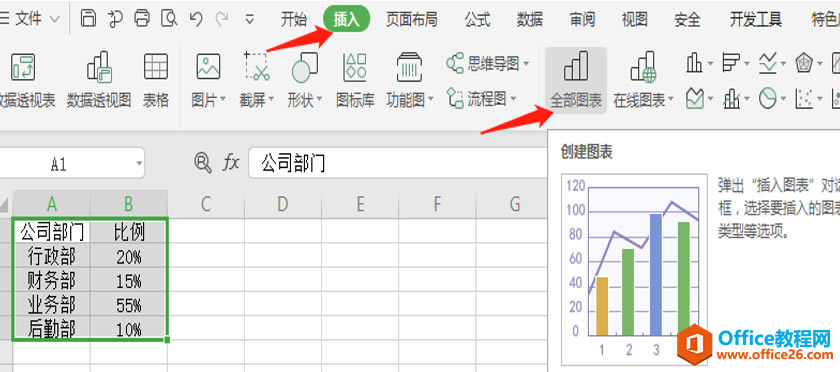
Task: Click the fx insert function icon
Action: pos(231,162)
